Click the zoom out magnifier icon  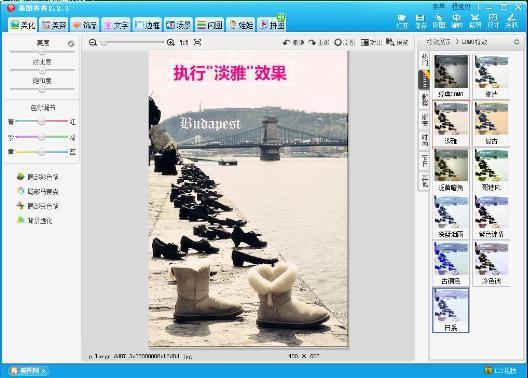(x=93, y=42)
